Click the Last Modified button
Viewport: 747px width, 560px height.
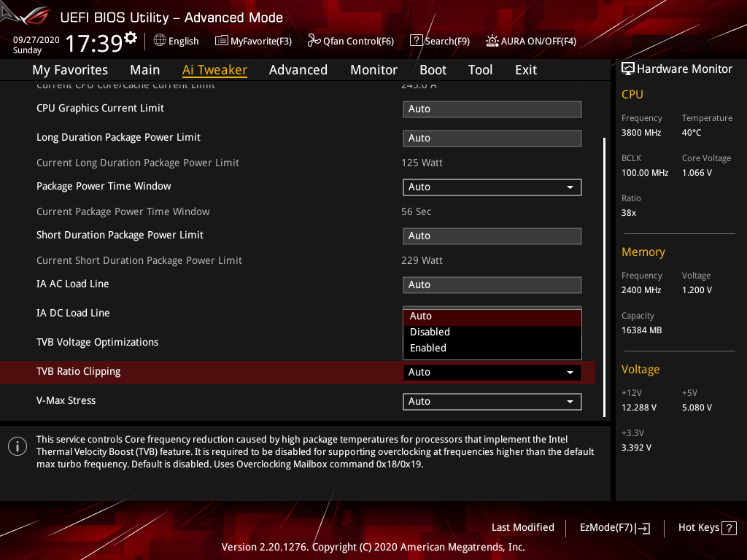coord(522,527)
